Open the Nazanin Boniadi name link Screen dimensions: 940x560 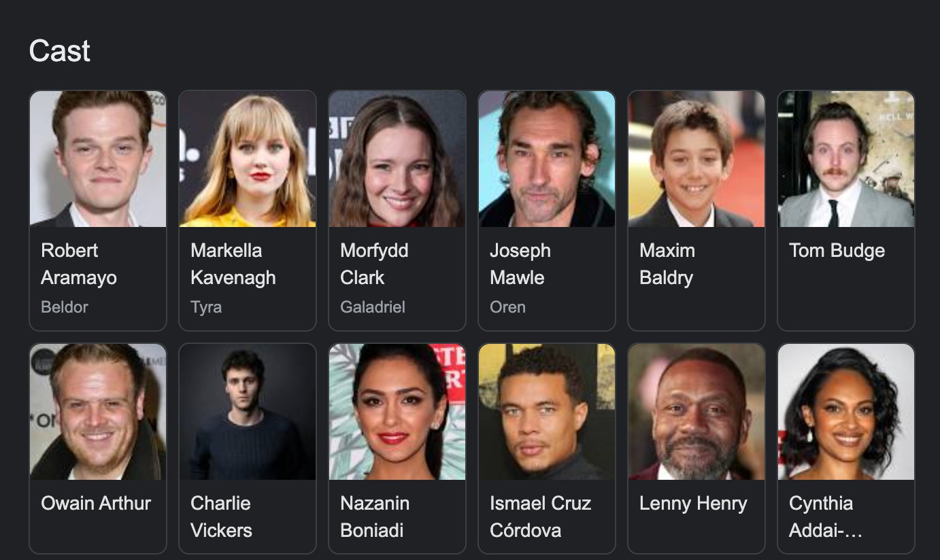pyautogui.click(x=375, y=517)
